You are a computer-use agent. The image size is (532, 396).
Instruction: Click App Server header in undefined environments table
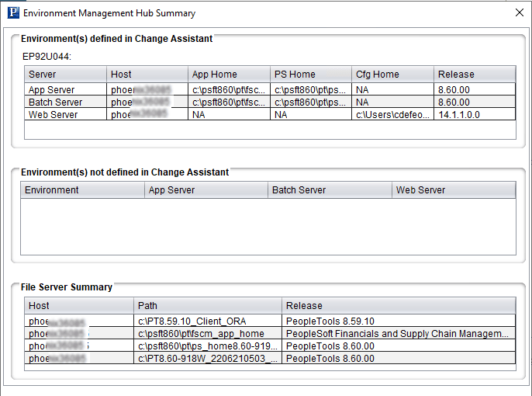(x=206, y=190)
